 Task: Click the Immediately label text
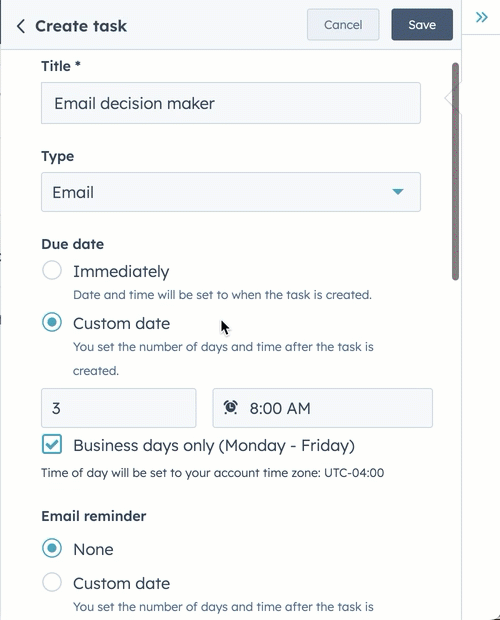coord(121,272)
